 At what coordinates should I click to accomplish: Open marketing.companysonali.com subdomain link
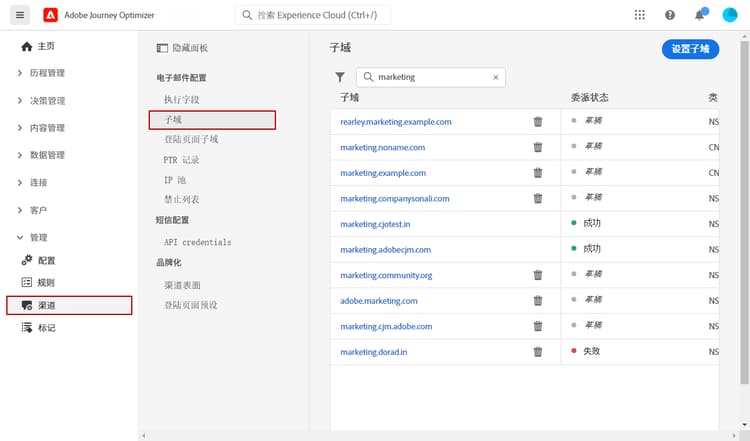tap(395, 198)
